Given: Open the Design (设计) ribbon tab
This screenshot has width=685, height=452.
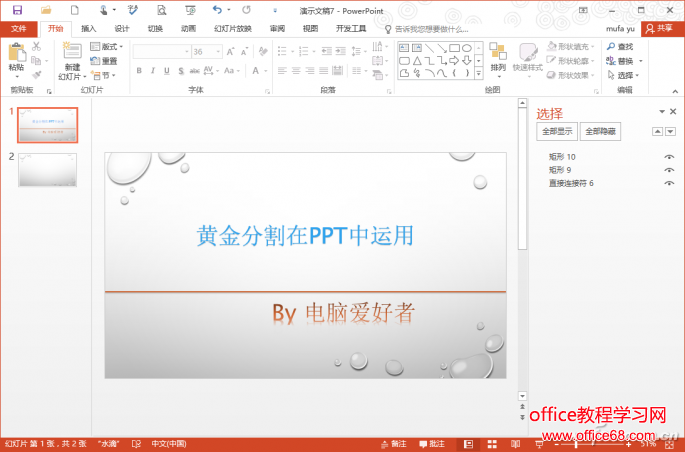Looking at the screenshot, I should point(122,29).
